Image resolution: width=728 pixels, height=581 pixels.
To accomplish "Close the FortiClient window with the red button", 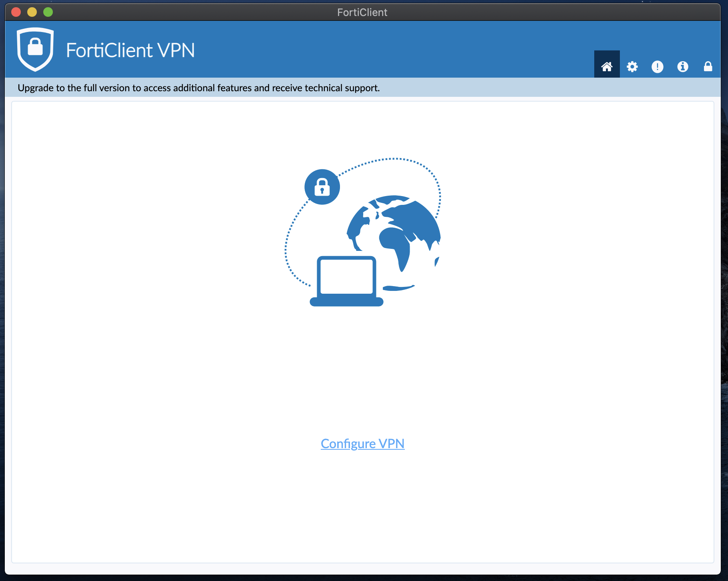I will pos(16,12).
